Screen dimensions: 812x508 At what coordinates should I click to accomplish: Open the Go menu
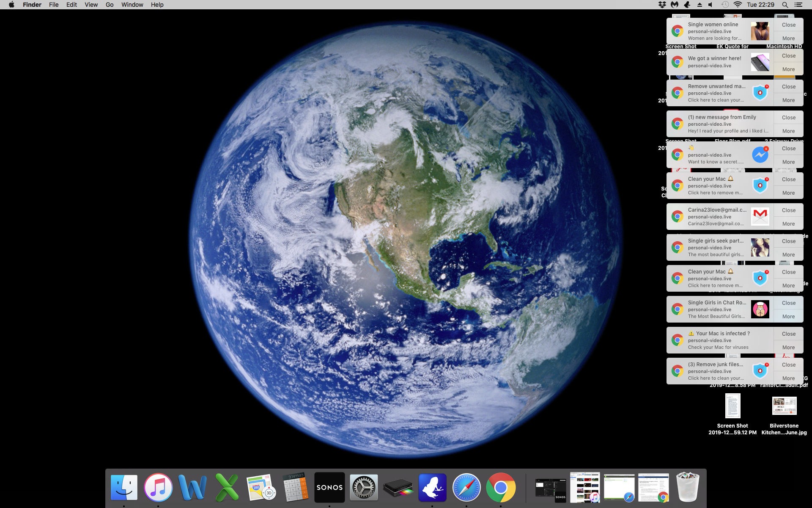tap(110, 5)
